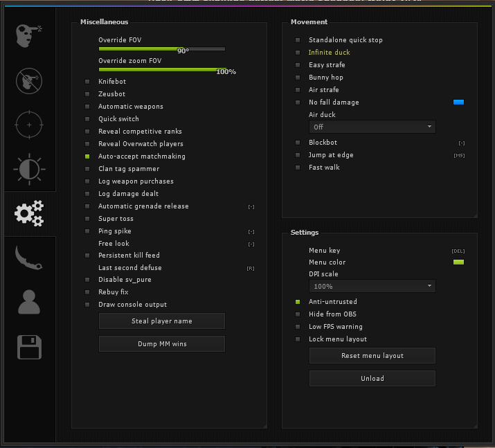Enable Hide from OBS checkbox
The width and height of the screenshot is (495, 448).
[298, 314]
